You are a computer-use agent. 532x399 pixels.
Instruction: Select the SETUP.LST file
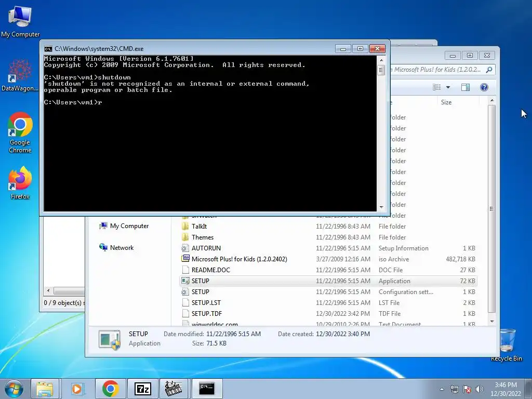click(328, 303)
